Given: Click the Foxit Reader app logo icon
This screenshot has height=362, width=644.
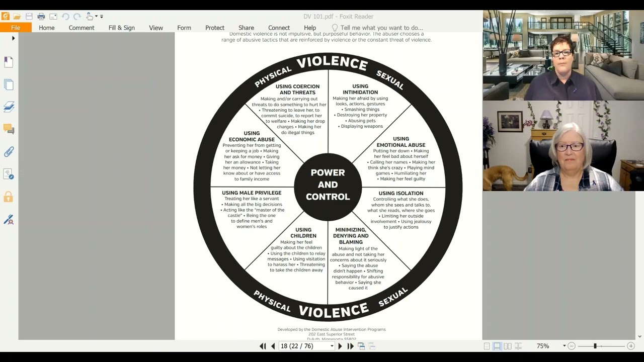Looking at the screenshot, I should (x=5, y=16).
